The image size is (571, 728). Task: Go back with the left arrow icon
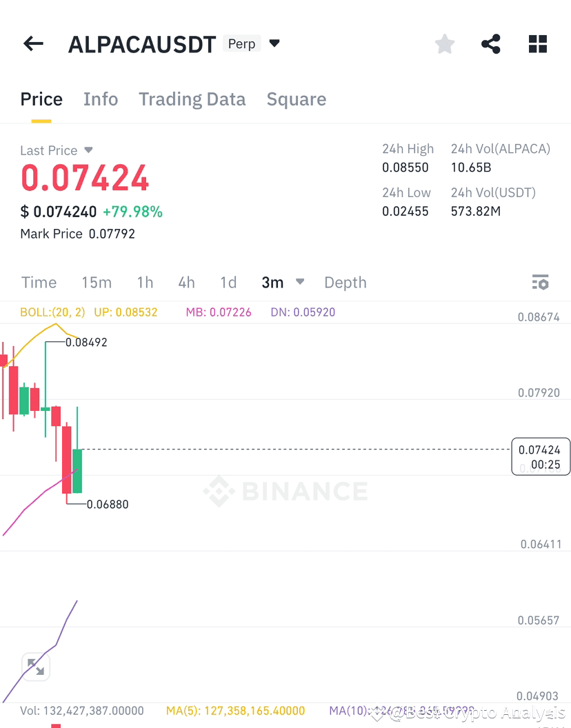pos(34,43)
